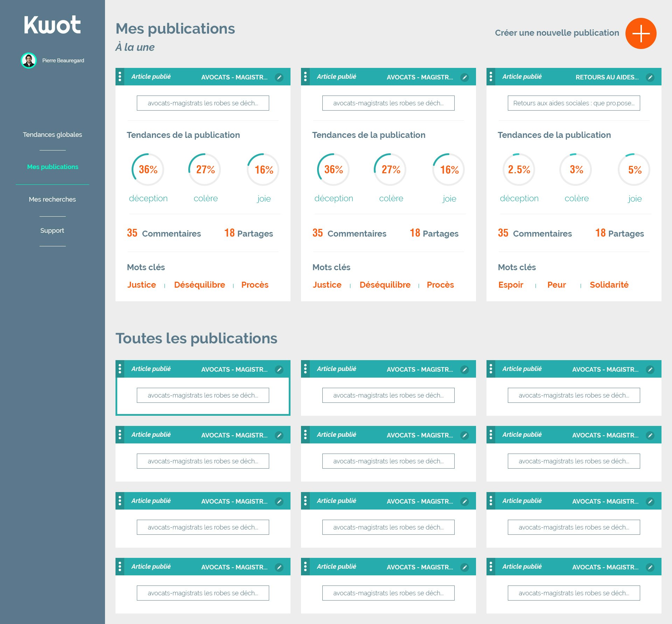The image size is (672, 624).
Task: Click pencil icon on highlighted publication card
Action: tap(279, 370)
